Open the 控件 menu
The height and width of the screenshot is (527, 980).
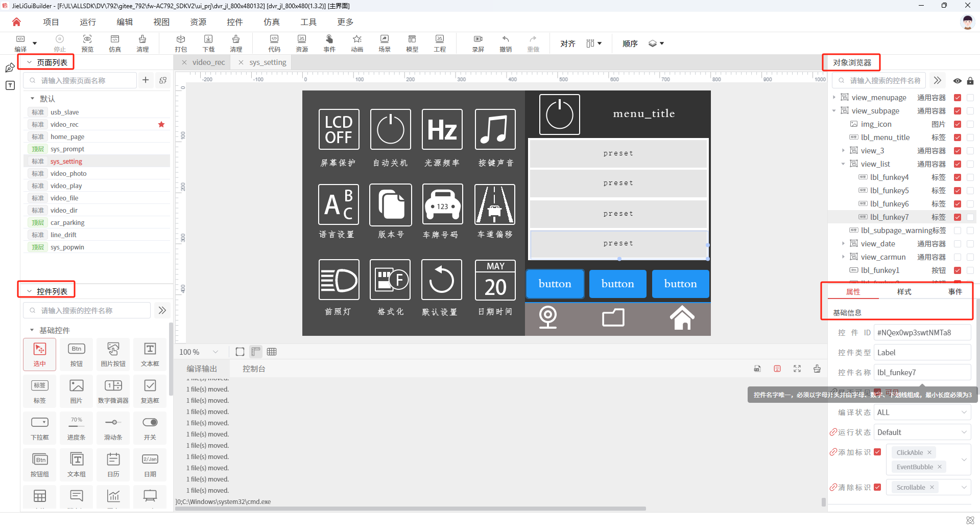tap(235, 22)
